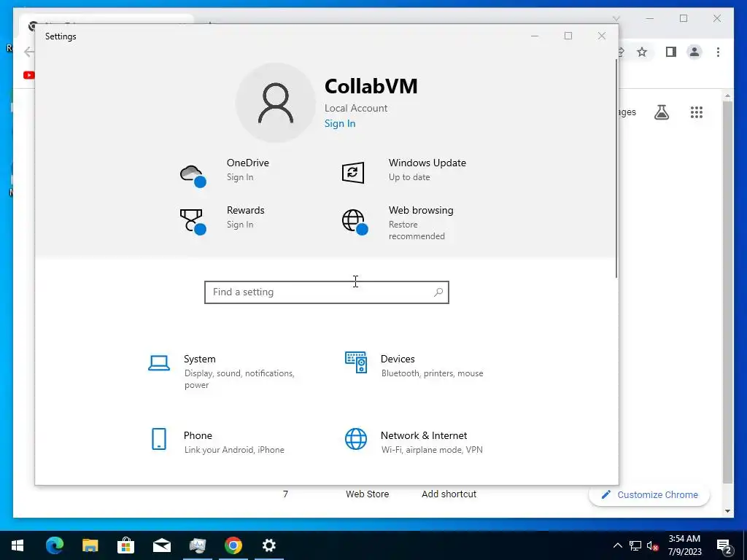Click the CollabVM account avatar
The width and height of the screenshot is (747, 560).
(x=275, y=103)
